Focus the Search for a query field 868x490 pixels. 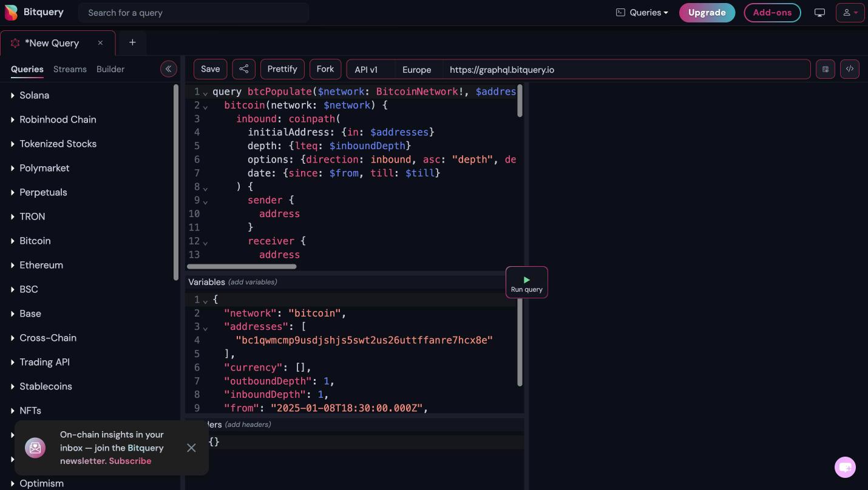pos(194,13)
